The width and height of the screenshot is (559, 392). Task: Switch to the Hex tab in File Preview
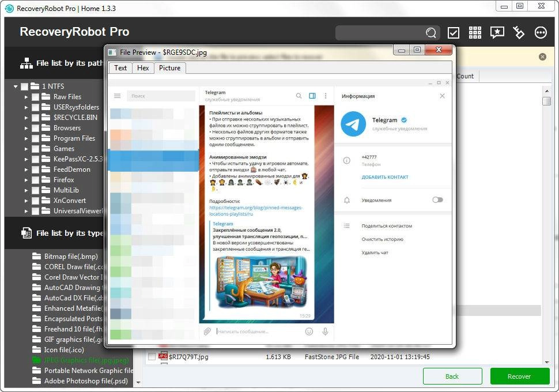(x=143, y=68)
